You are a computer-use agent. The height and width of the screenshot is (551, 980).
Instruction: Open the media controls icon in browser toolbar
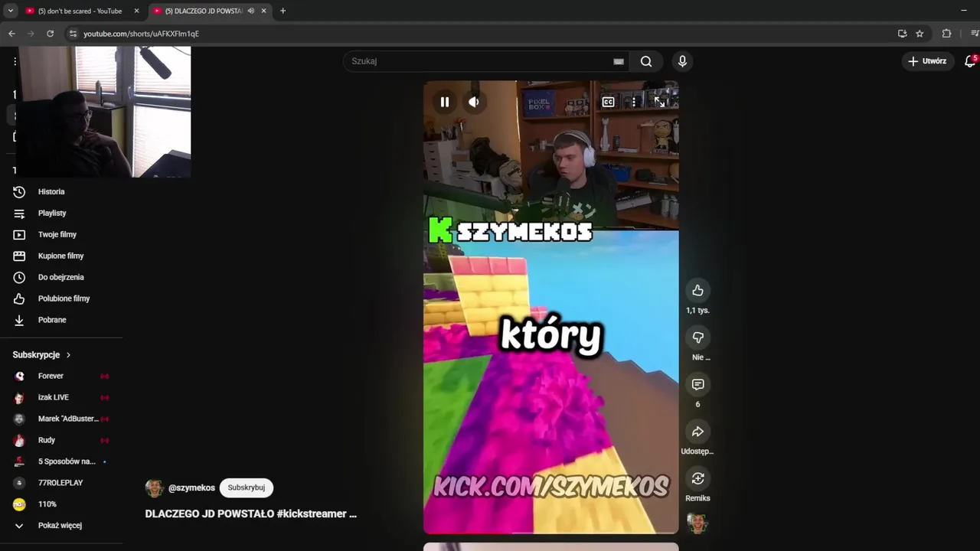pyautogui.click(x=975, y=34)
